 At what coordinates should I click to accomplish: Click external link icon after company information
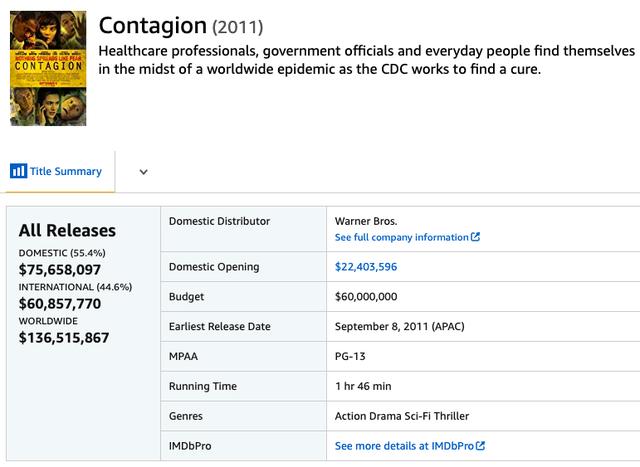tap(475, 237)
